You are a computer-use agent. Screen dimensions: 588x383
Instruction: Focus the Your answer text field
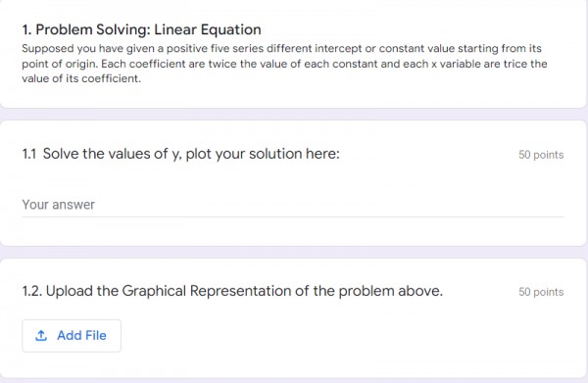pyautogui.click(x=293, y=205)
